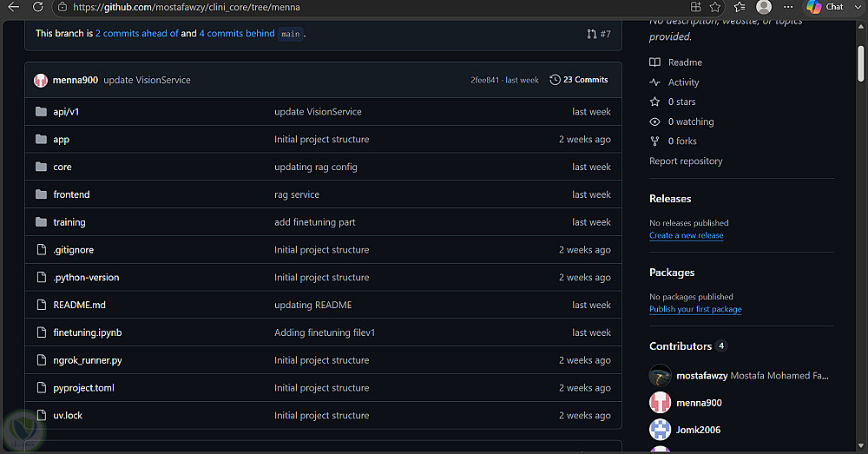Open the Readme sidebar link

pyautogui.click(x=685, y=63)
